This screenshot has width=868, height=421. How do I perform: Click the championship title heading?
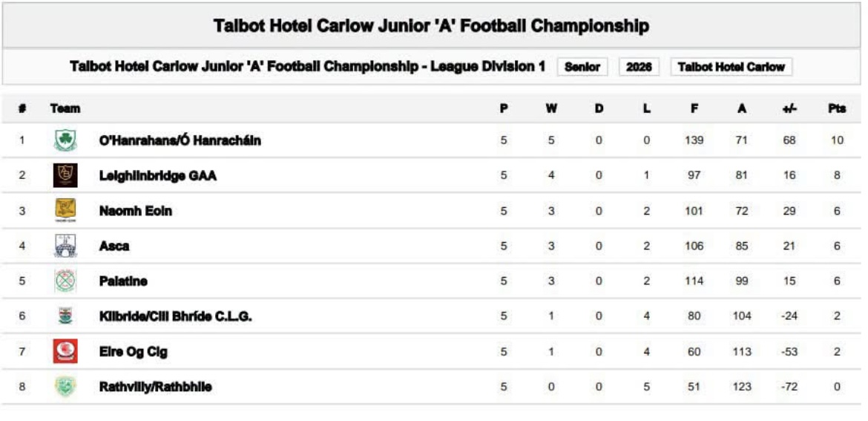[x=431, y=25]
